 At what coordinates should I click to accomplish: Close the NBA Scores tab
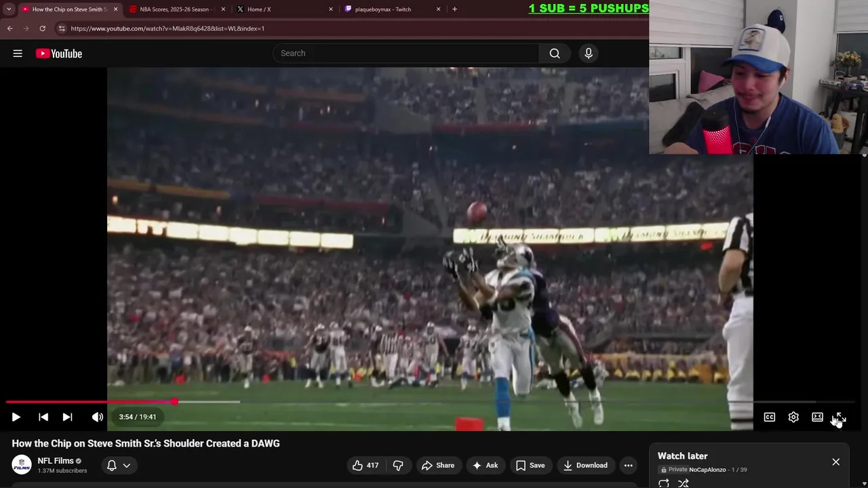pyautogui.click(x=223, y=9)
